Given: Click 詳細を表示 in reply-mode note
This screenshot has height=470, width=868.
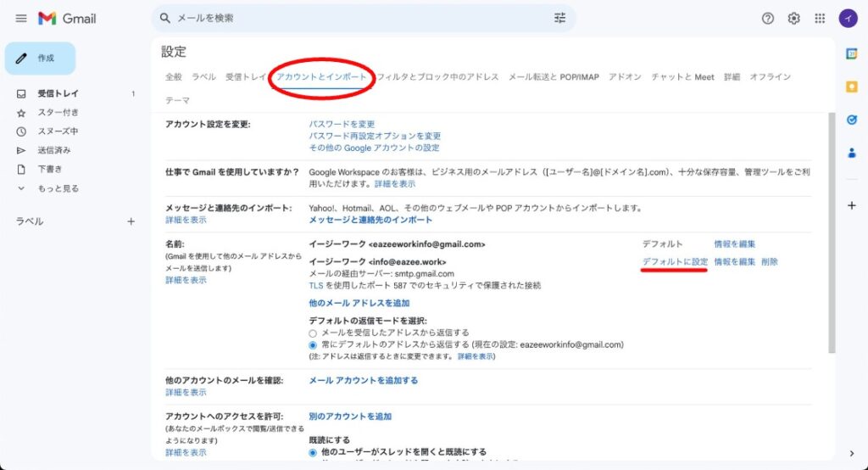Looking at the screenshot, I should (475, 356).
